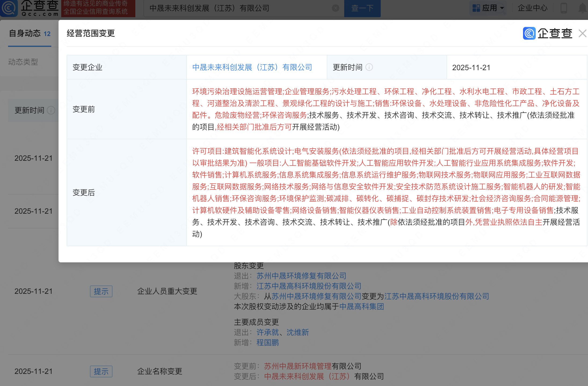Select the 自身动态 tab
This screenshot has height=386, width=588.
tap(25, 34)
